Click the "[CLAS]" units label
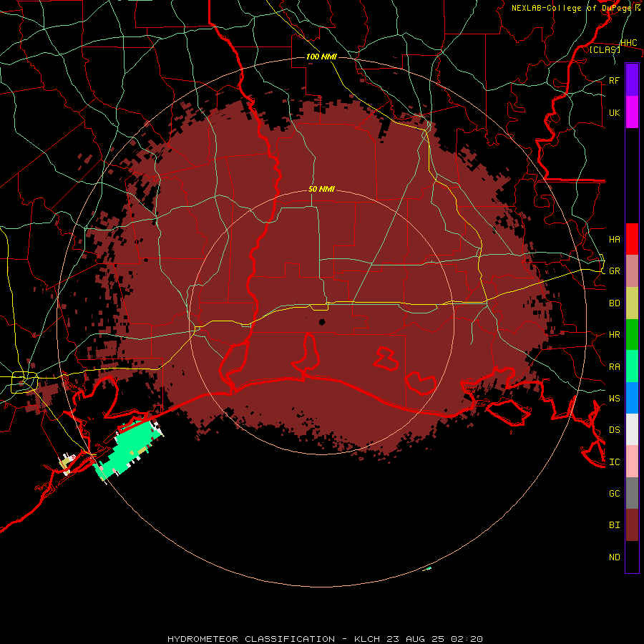The width and height of the screenshot is (644, 644). [605, 50]
